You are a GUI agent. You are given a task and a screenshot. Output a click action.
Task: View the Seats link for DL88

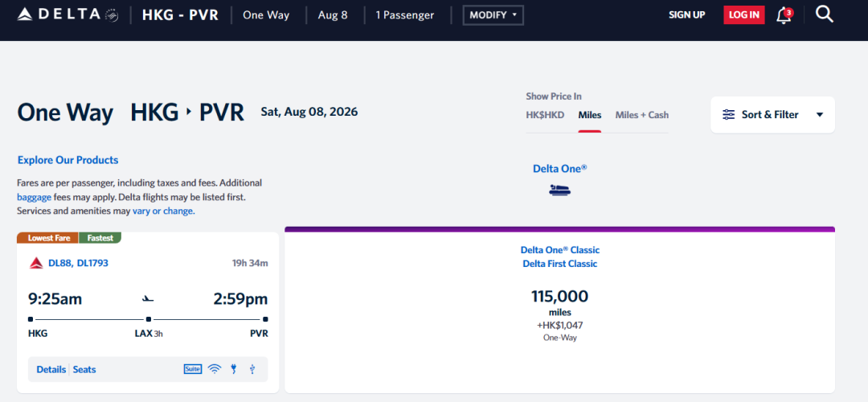pos(84,370)
